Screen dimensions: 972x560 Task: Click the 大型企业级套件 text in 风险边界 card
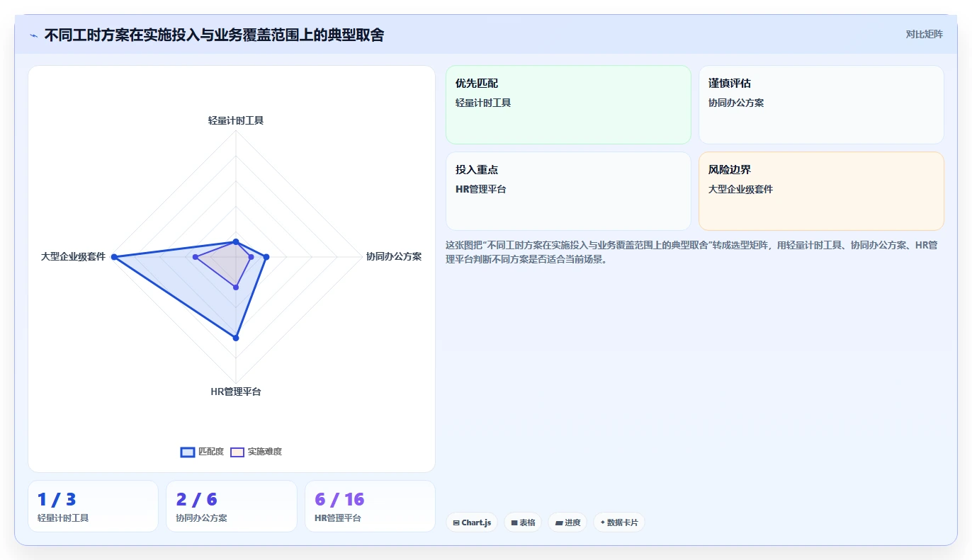tap(740, 189)
